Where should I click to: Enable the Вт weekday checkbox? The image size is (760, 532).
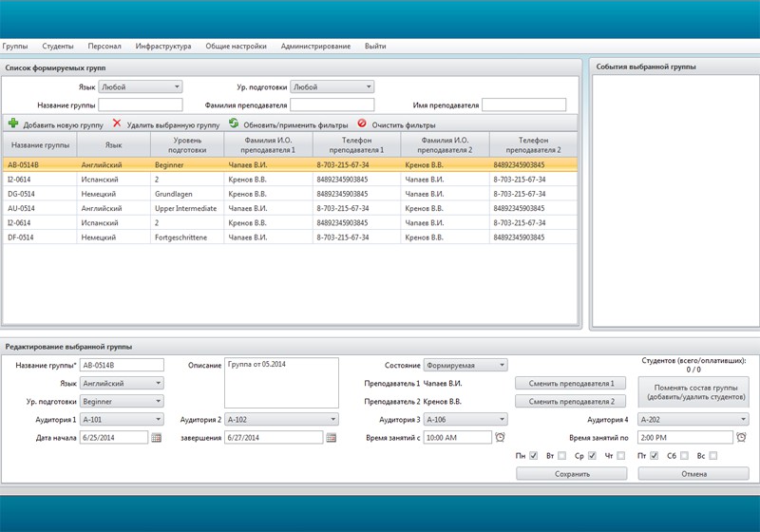[x=561, y=455]
